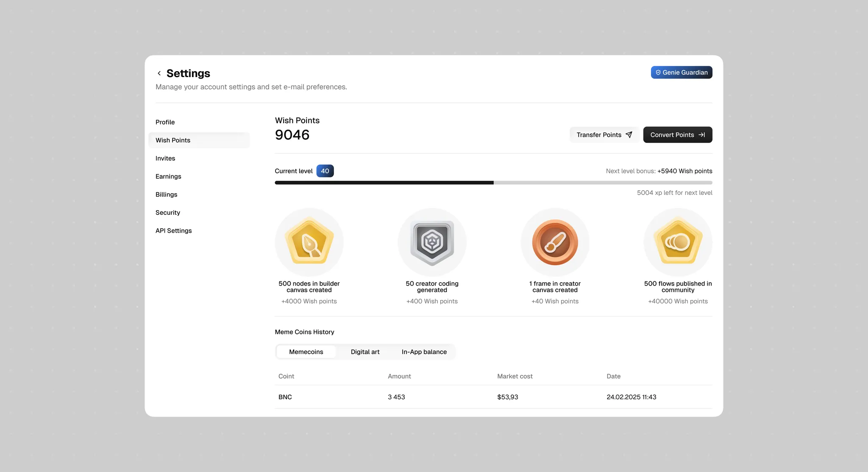Select the 1 frame creator canvas badge
The width and height of the screenshot is (868, 472).
point(555,242)
